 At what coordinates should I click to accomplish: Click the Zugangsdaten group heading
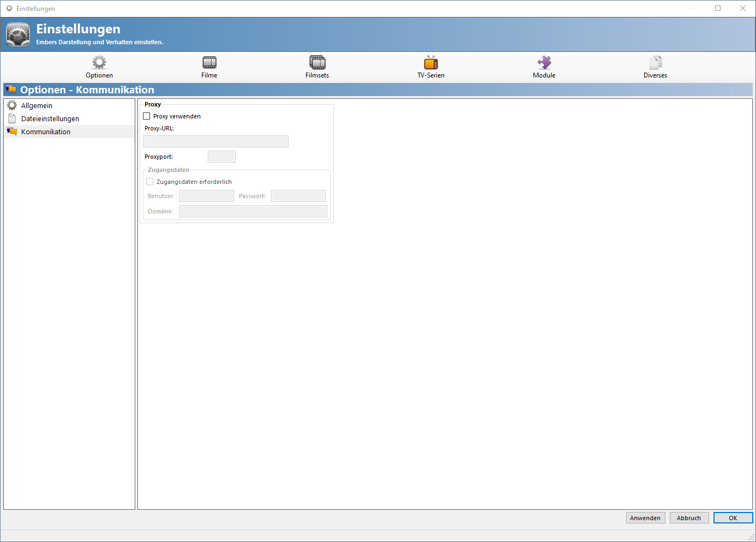[x=169, y=170]
